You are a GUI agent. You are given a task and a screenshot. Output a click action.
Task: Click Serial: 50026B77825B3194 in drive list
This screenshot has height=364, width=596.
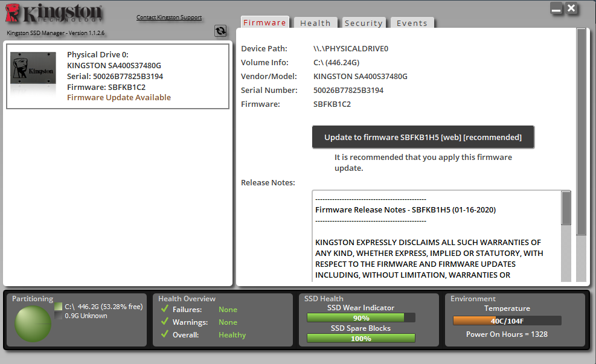pos(115,77)
